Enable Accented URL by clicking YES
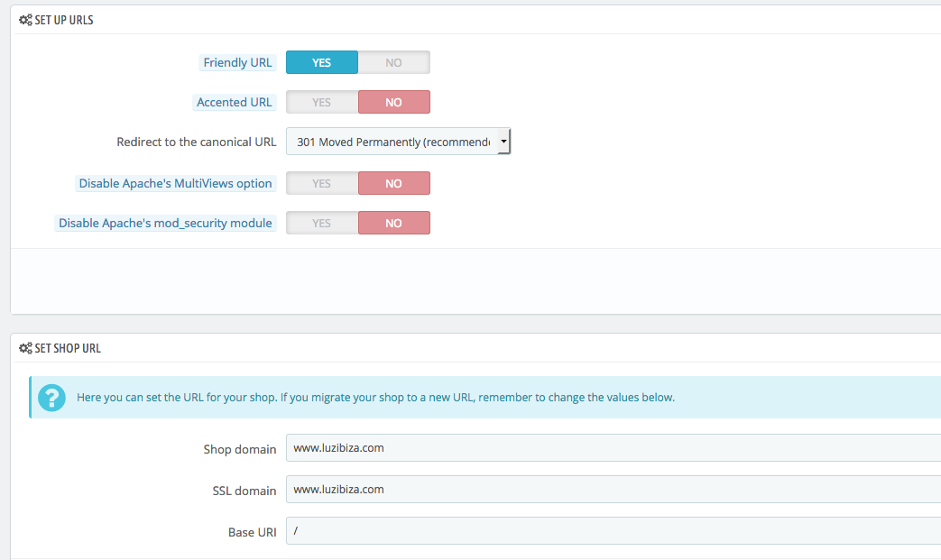This screenshot has width=941, height=560. click(x=321, y=102)
